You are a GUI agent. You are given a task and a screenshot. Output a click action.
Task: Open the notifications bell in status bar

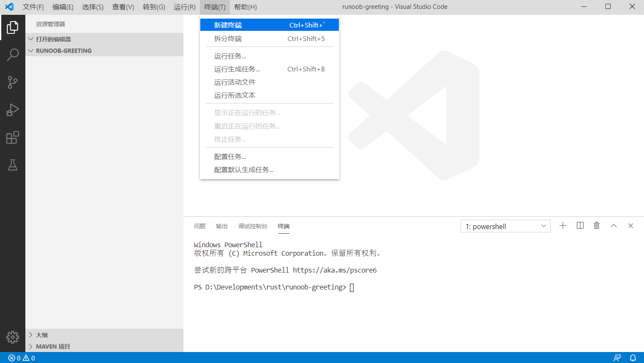coord(633,358)
